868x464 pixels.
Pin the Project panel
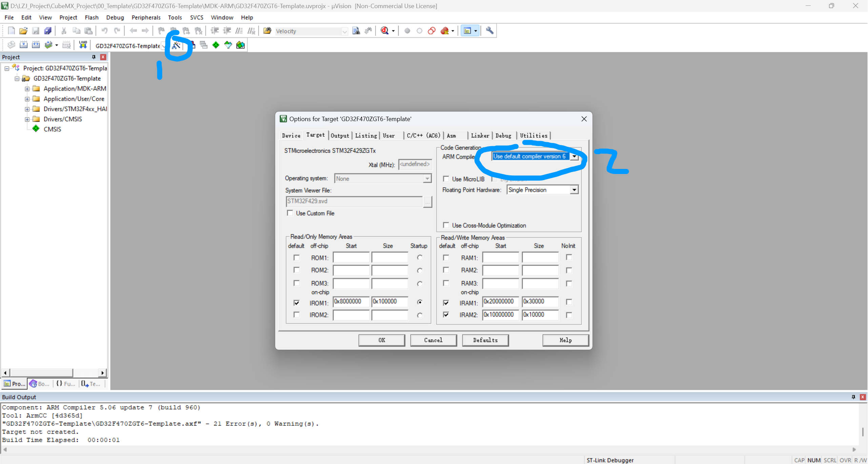(x=94, y=57)
